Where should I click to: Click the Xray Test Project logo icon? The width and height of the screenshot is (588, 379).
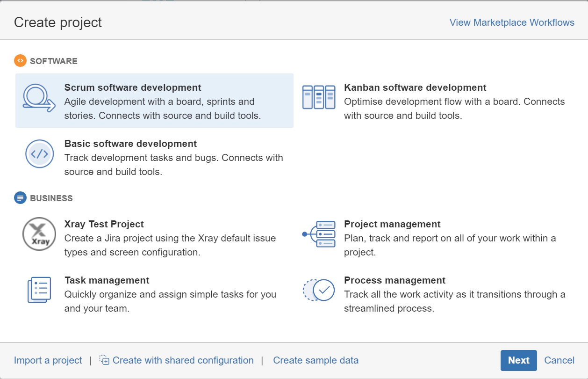click(40, 234)
